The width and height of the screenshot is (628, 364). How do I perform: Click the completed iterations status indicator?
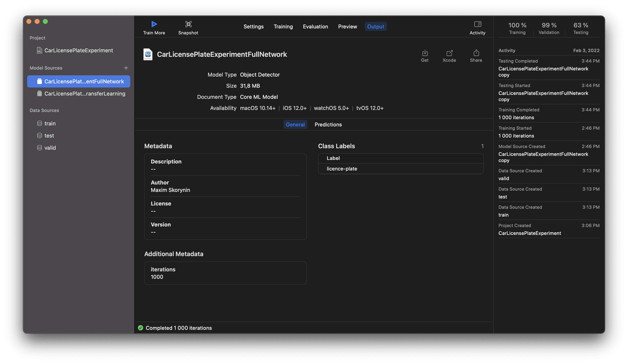(x=141, y=328)
